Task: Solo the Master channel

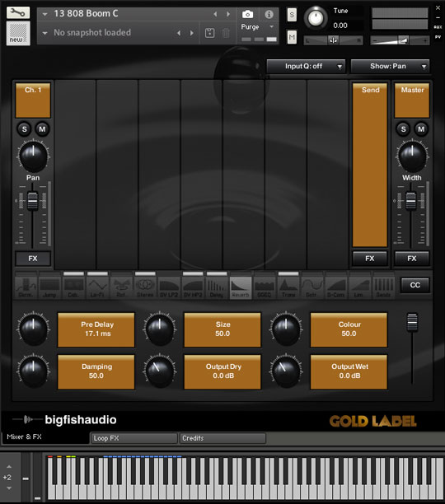Action: [x=403, y=129]
